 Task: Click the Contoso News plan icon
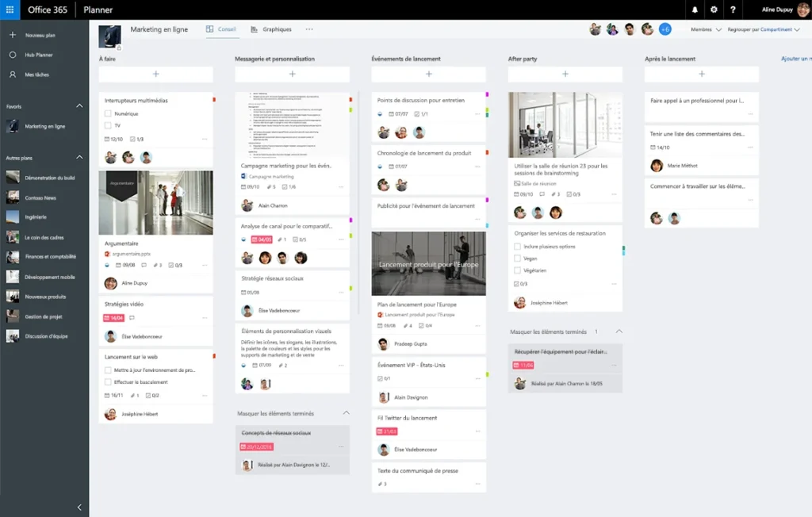[13, 197]
